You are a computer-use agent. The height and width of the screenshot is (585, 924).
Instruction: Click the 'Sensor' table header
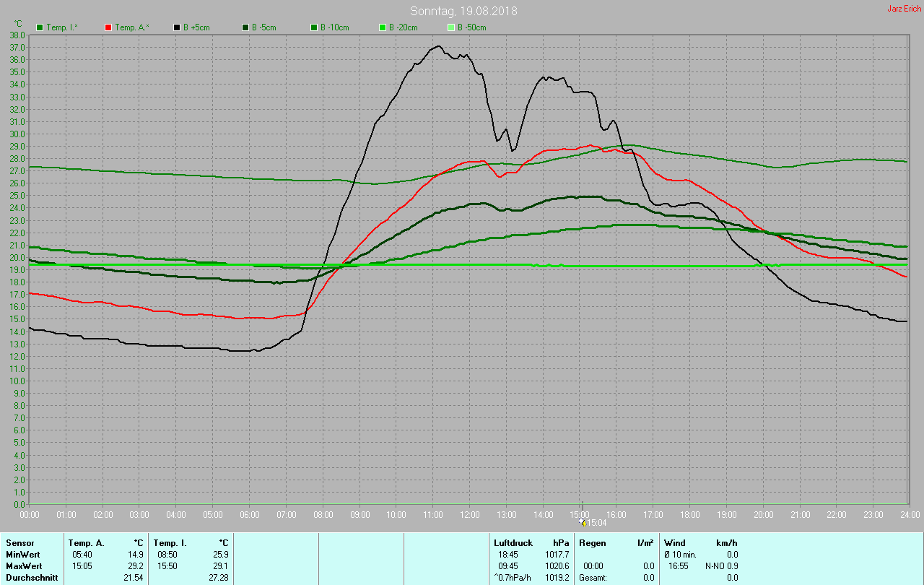tap(19, 542)
